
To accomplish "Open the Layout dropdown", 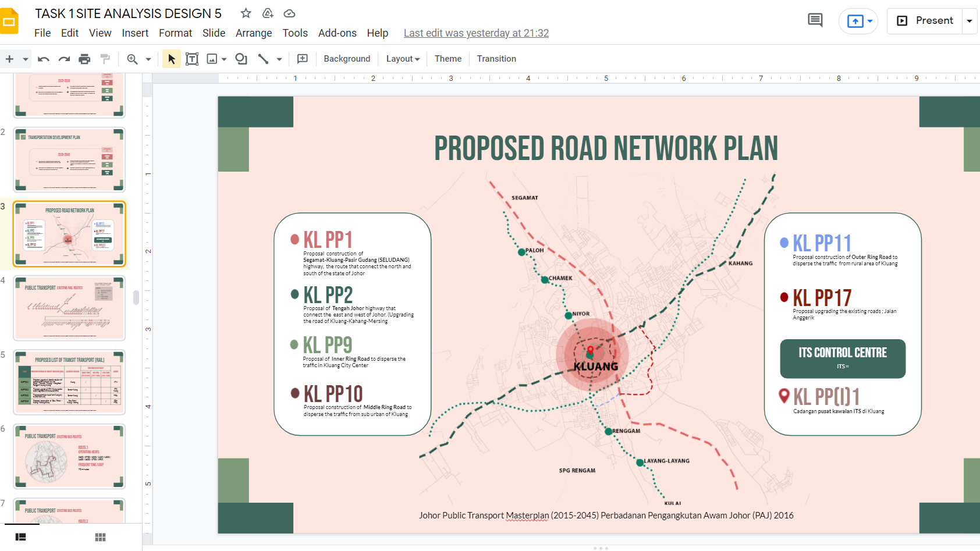I will 403,59.
